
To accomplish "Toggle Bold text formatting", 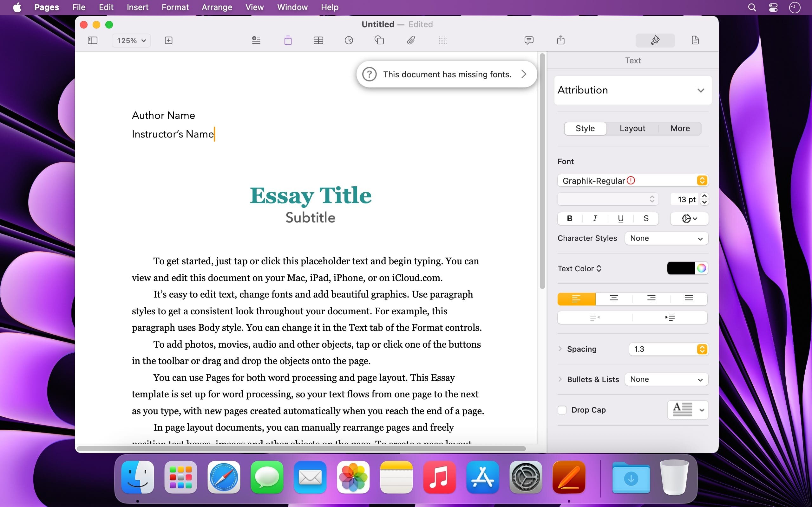I will (569, 219).
